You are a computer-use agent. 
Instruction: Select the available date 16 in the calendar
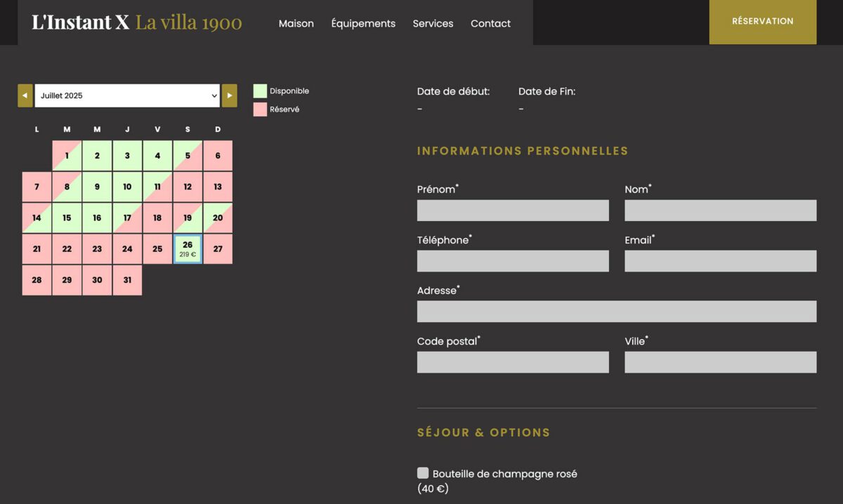click(97, 218)
